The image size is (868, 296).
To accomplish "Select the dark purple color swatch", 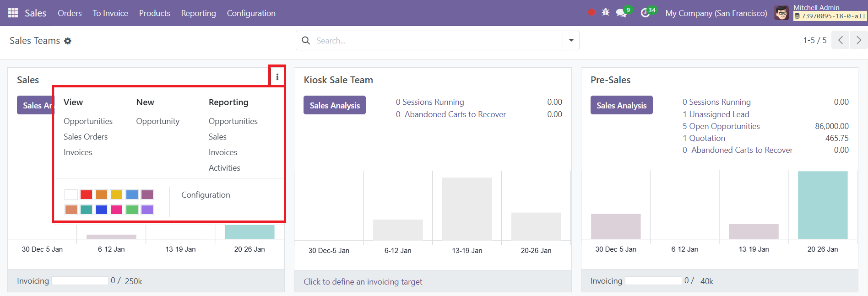I will pyautogui.click(x=147, y=194).
